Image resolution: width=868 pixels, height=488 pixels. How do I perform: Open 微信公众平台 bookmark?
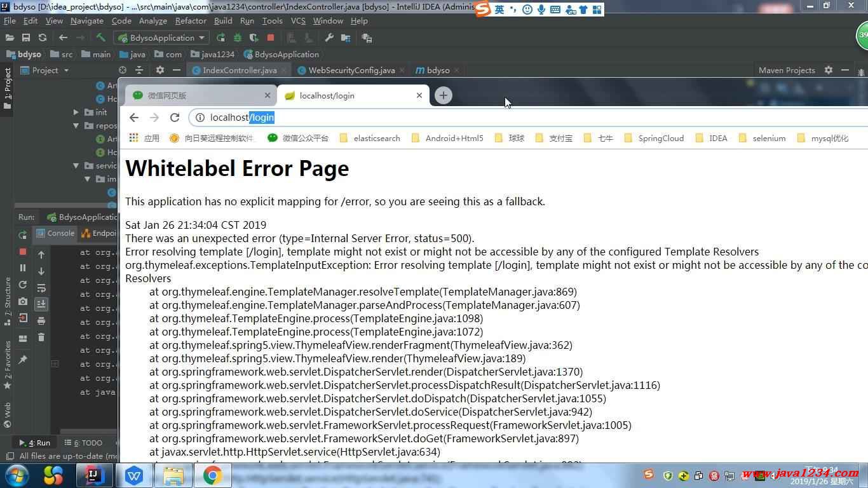tap(298, 138)
